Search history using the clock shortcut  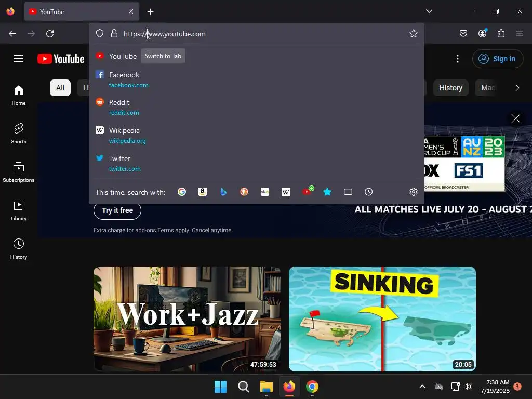point(368,192)
